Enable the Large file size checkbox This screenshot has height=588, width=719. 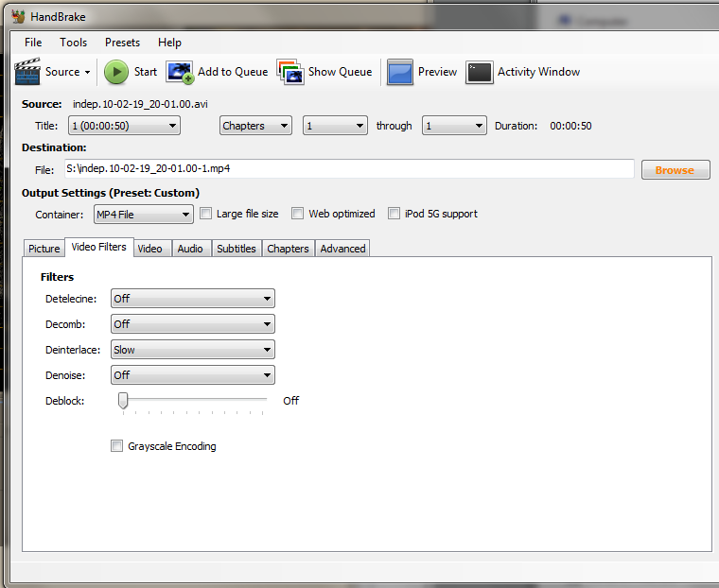[206, 214]
